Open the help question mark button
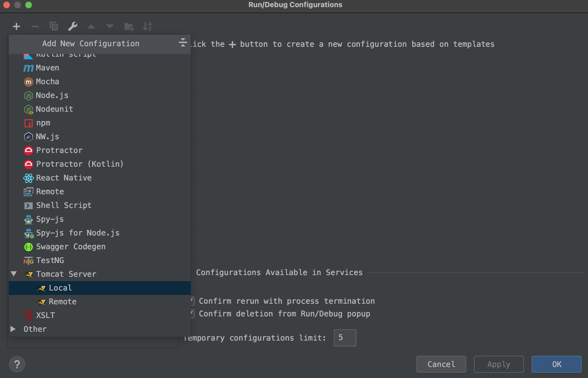Viewport: 588px width, 378px height. tap(17, 364)
